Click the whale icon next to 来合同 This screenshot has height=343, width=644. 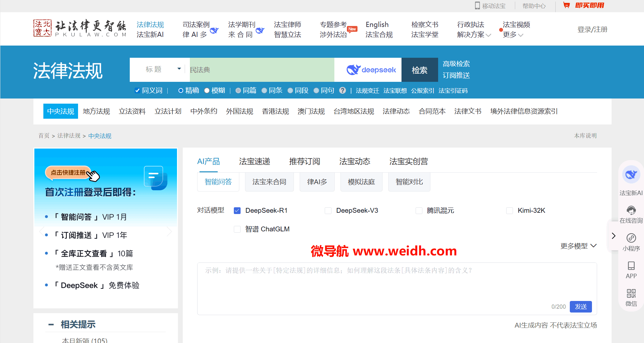pyautogui.click(x=260, y=30)
